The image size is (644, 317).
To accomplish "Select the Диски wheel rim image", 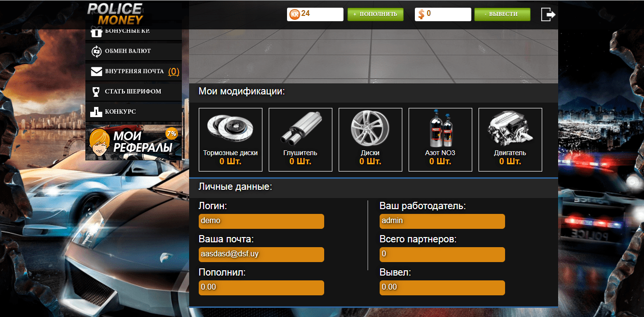I will (x=370, y=127).
